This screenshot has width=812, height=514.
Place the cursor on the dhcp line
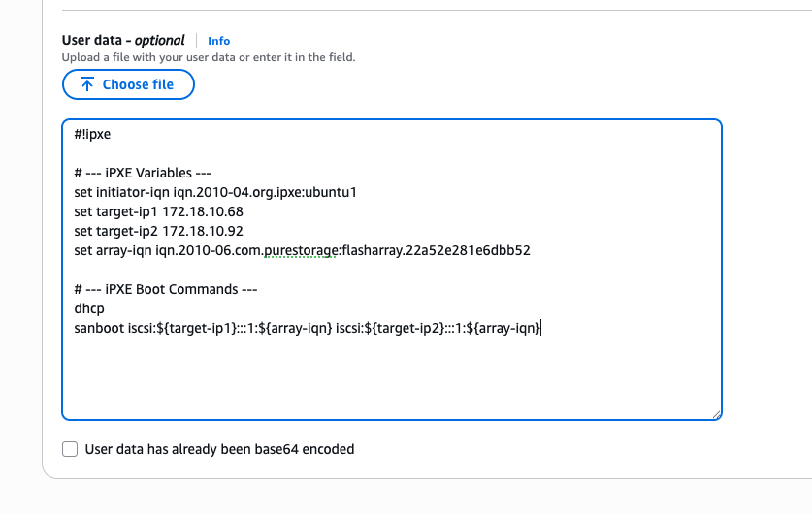tap(88, 308)
